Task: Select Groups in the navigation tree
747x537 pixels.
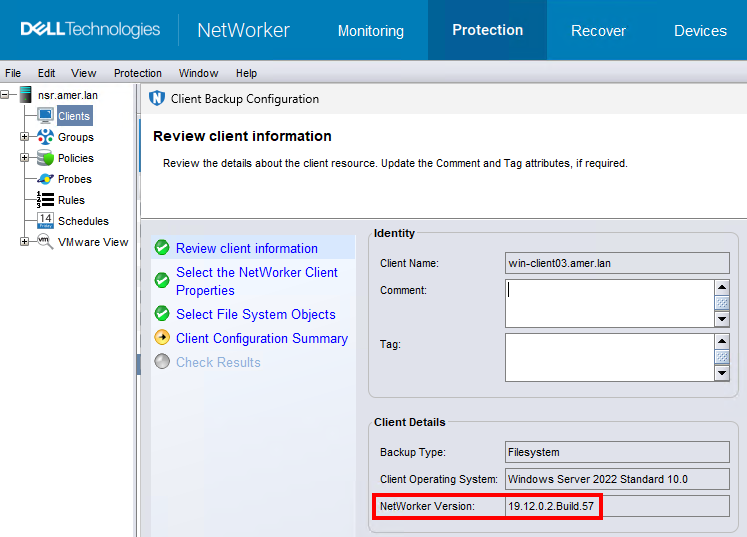Action: click(76, 137)
